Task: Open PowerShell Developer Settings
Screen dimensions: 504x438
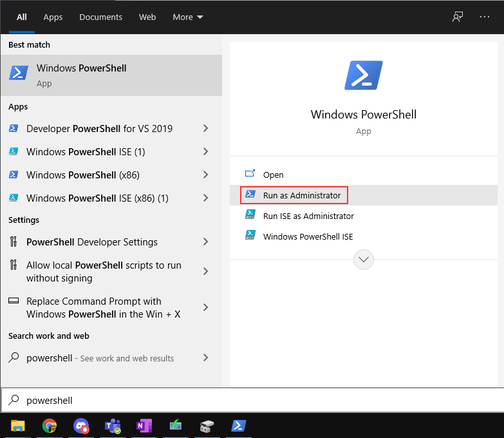Action: 111,242
